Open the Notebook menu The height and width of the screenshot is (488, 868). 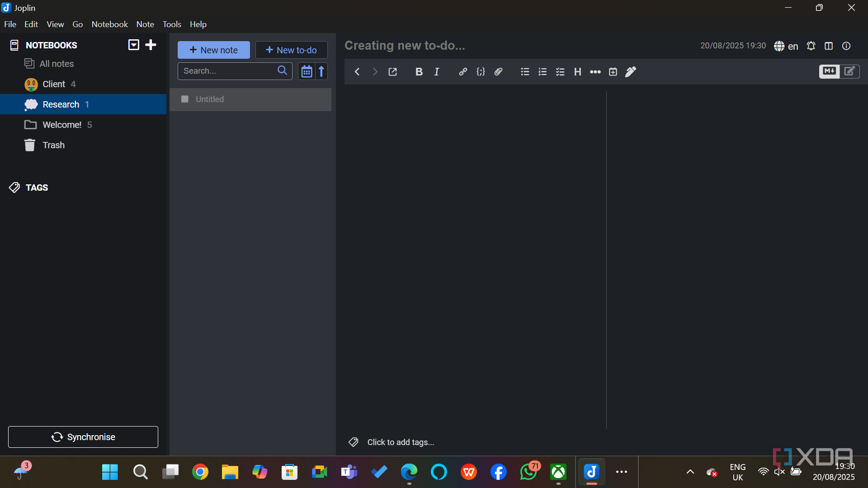pos(109,24)
